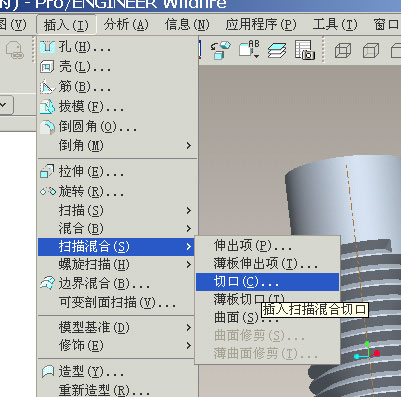Click the layers toolbar icon
This screenshot has width=401, height=397.
click(277, 50)
